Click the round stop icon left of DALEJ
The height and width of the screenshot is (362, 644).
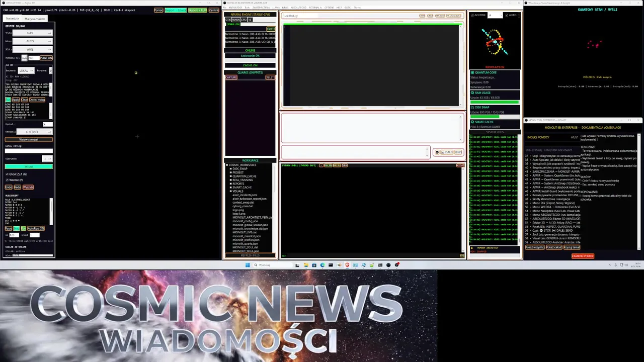click(x=437, y=152)
